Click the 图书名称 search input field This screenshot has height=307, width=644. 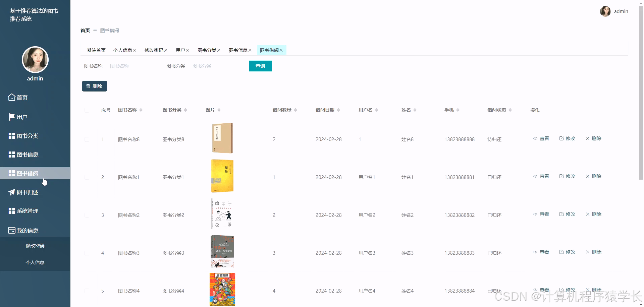[x=134, y=66]
